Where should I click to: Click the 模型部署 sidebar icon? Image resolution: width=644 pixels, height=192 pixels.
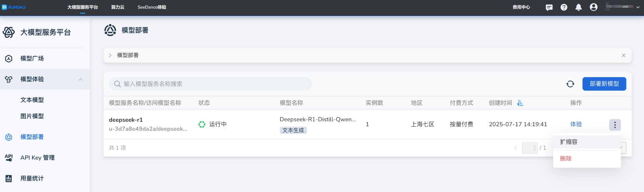tap(9, 137)
